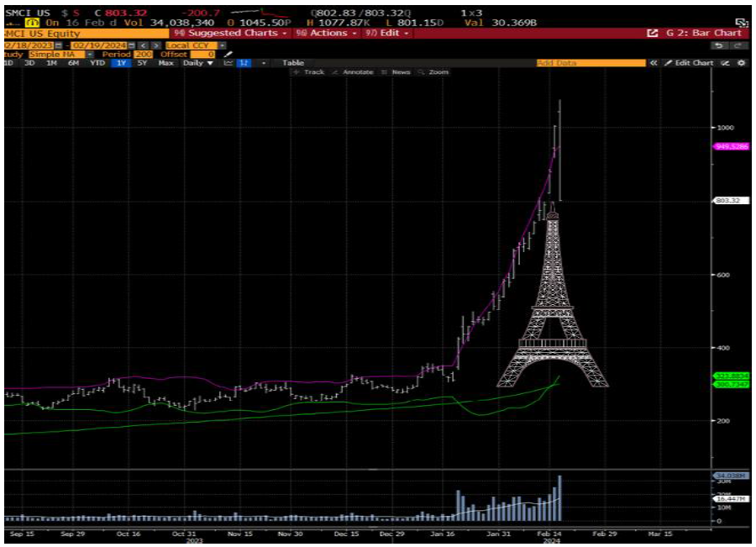The image size is (756, 547).
Task: Click the lower green 300.7347 axis label
Action: click(x=732, y=385)
